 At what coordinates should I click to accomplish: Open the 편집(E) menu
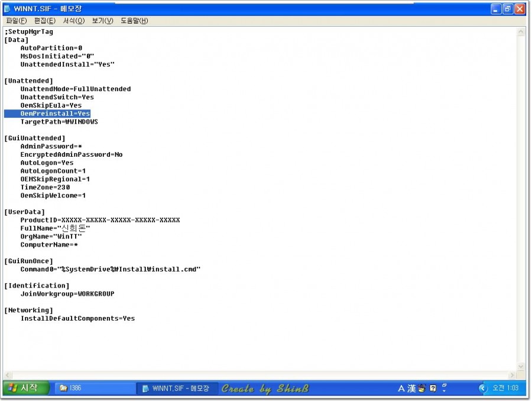(x=45, y=21)
